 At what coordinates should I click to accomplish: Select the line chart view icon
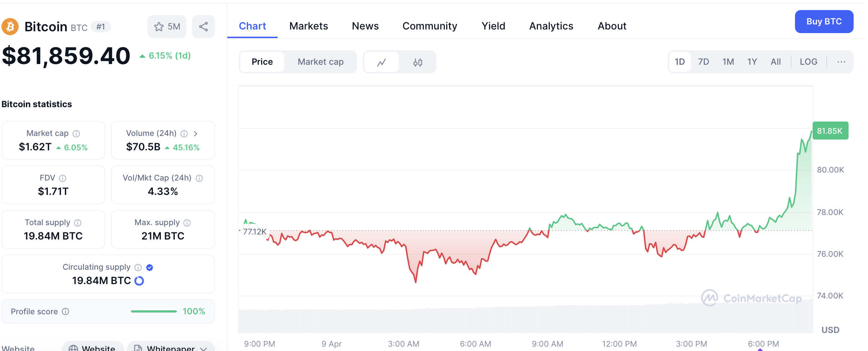click(382, 62)
